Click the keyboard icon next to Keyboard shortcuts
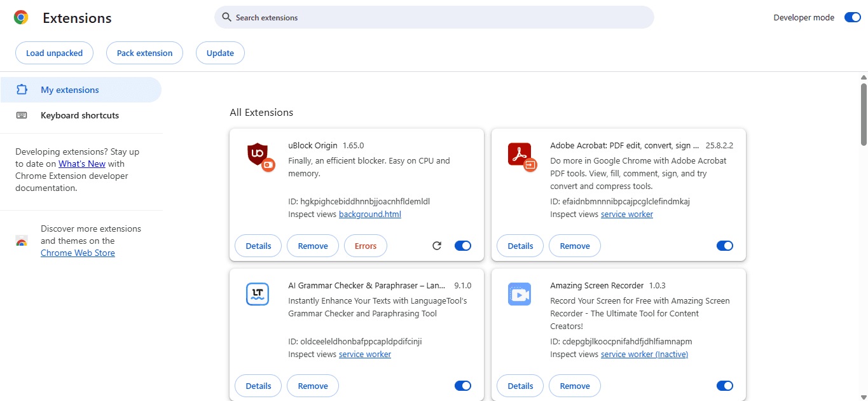This screenshot has height=401, width=868. click(x=22, y=115)
